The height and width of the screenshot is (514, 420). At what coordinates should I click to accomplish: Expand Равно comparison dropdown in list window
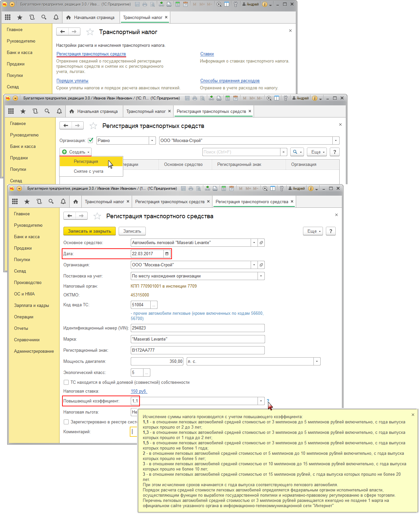point(152,141)
